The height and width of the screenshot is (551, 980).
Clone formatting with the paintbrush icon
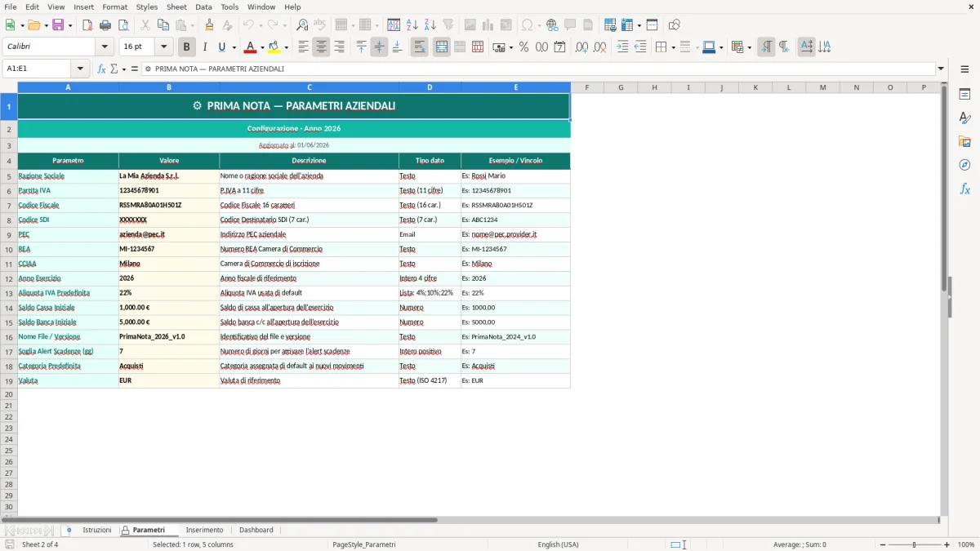tap(209, 25)
